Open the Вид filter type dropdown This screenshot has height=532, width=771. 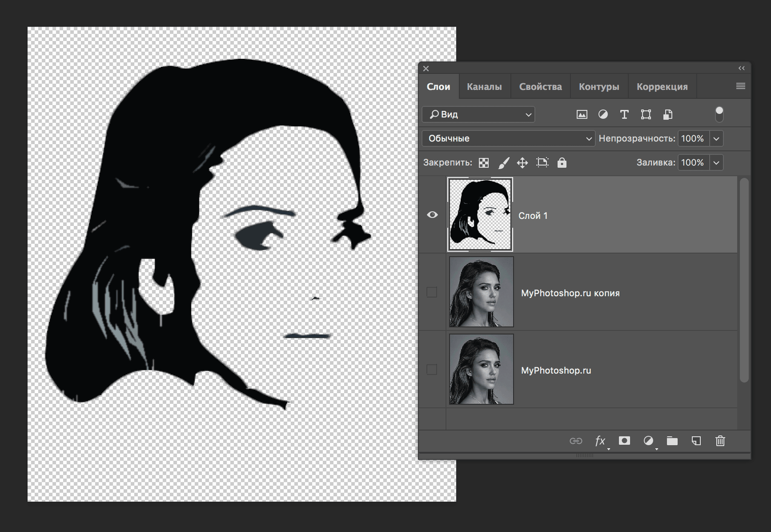(479, 115)
